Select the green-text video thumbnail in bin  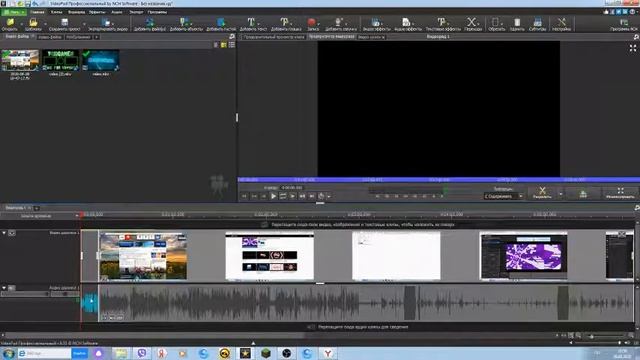(x=60, y=60)
